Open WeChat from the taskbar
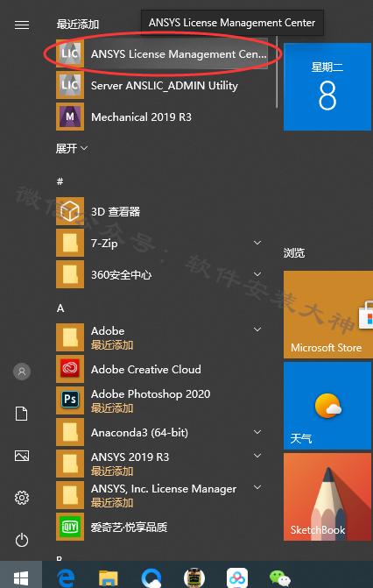This screenshot has height=588, width=373. point(279,577)
